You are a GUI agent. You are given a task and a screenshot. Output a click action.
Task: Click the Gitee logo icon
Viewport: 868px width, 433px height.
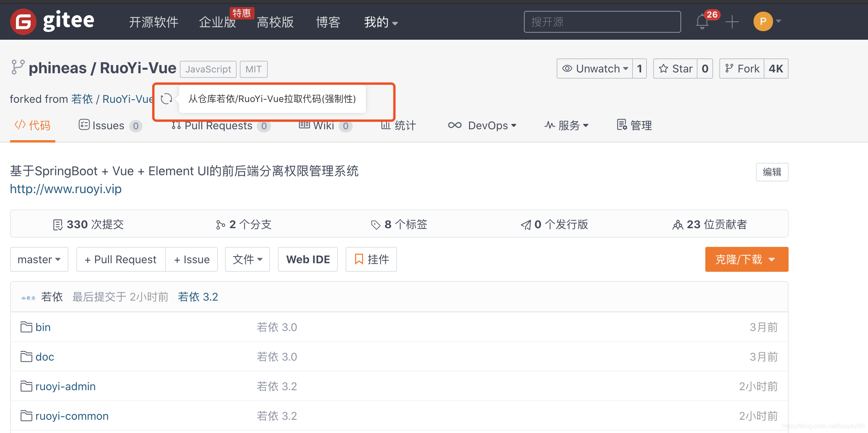23,22
